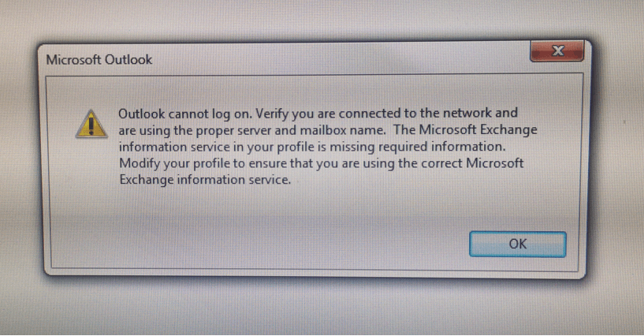Click the word 'profile' in third line
Screen dimensions: 644x336
(x=295, y=147)
